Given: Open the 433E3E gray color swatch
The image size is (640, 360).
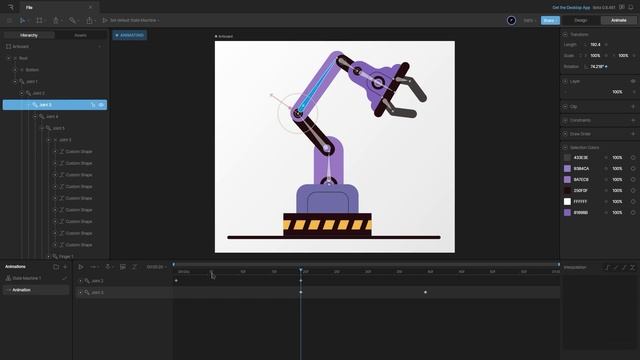Looking at the screenshot, I should pos(567,158).
